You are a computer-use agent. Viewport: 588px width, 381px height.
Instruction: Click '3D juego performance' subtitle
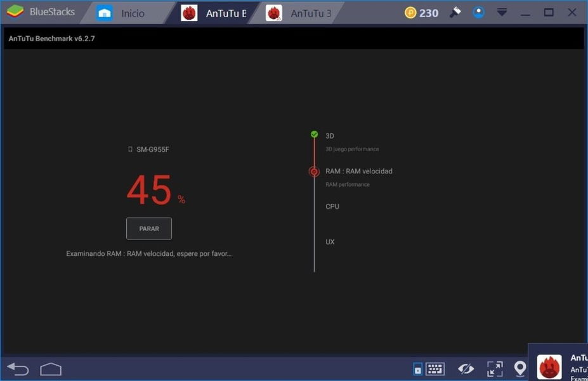point(352,149)
